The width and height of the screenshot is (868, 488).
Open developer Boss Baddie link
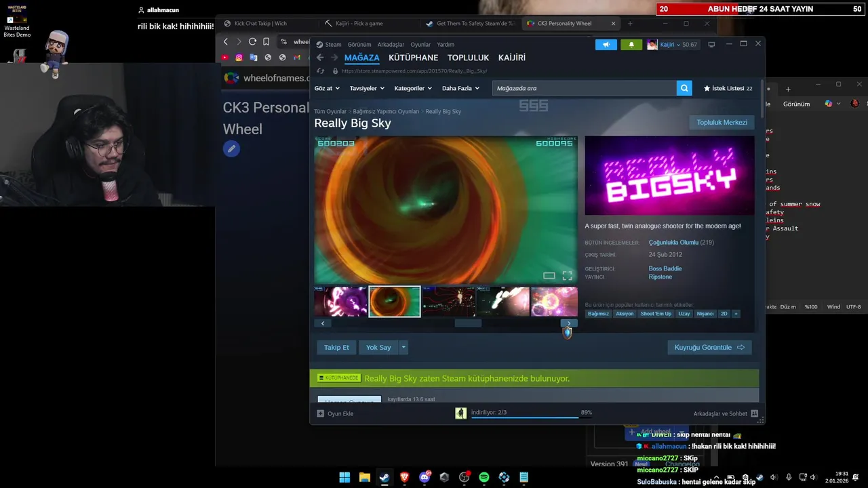[665, 268]
